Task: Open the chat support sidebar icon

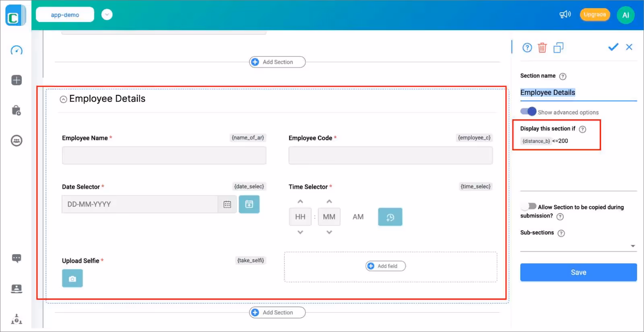Action: (17, 258)
